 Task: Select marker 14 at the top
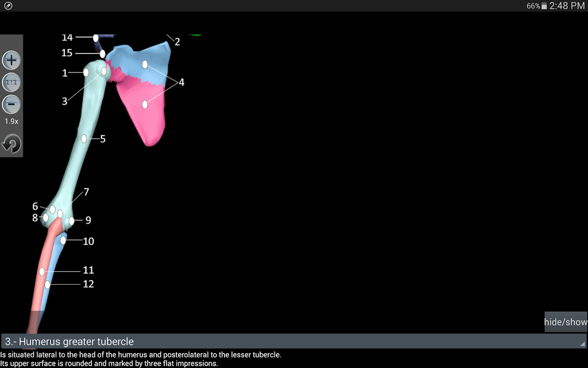[x=96, y=38]
